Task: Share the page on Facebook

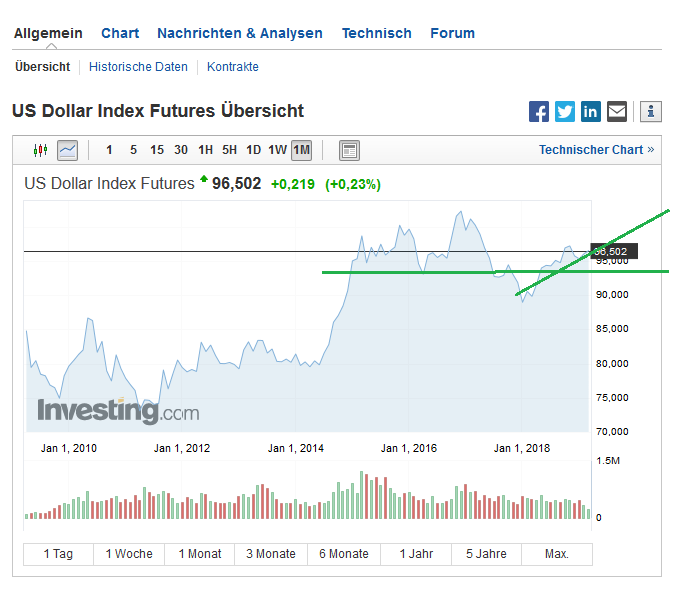Action: (539, 112)
